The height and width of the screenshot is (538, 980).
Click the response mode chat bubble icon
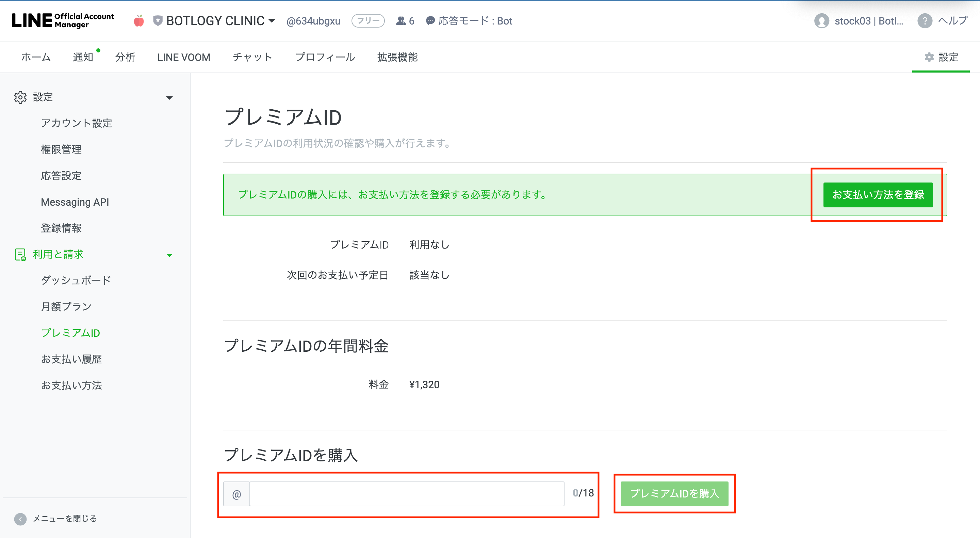click(430, 21)
